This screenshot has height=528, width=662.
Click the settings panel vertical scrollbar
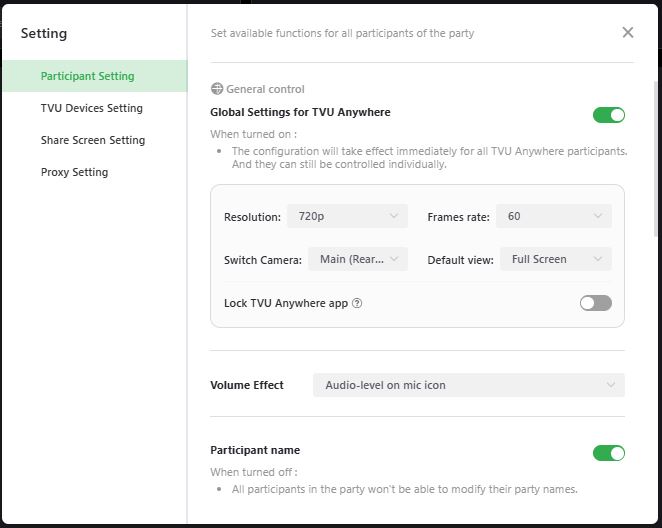pos(656,158)
